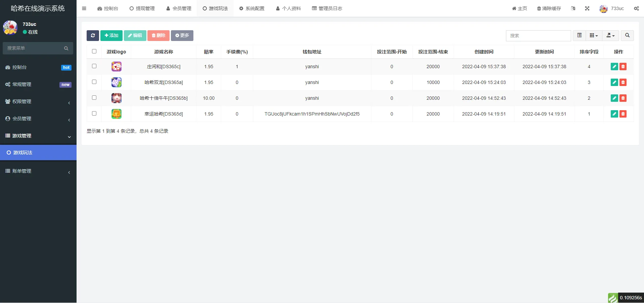Expand 会员管理 sidebar menu
The image size is (644, 303).
(38, 119)
